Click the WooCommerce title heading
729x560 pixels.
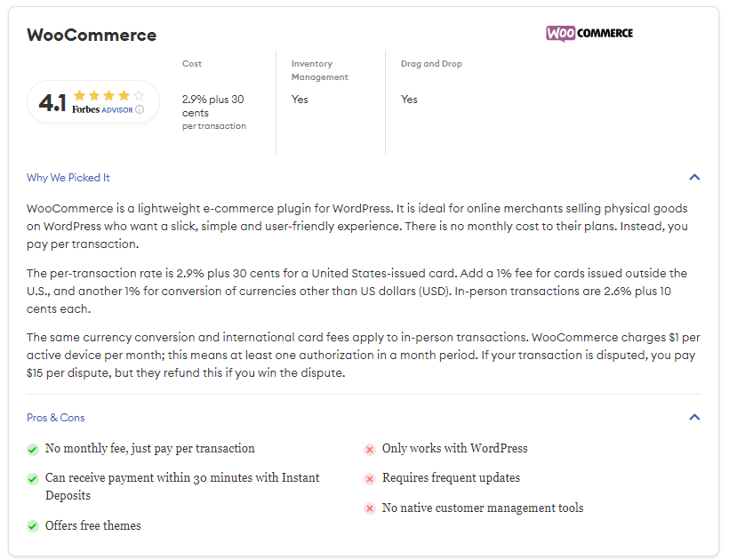(92, 35)
